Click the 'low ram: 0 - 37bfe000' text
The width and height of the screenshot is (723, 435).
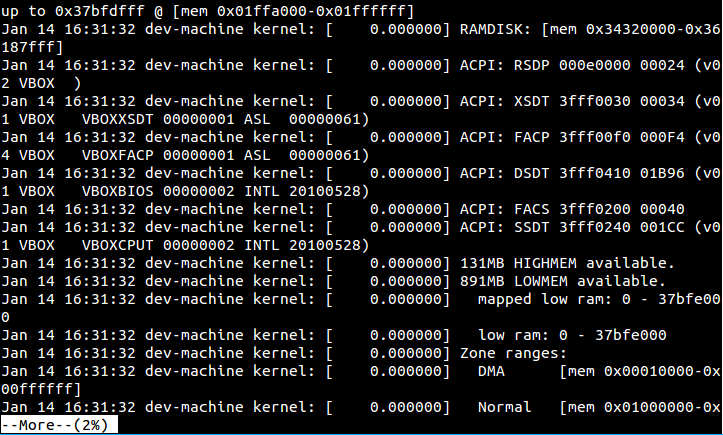[572, 335]
